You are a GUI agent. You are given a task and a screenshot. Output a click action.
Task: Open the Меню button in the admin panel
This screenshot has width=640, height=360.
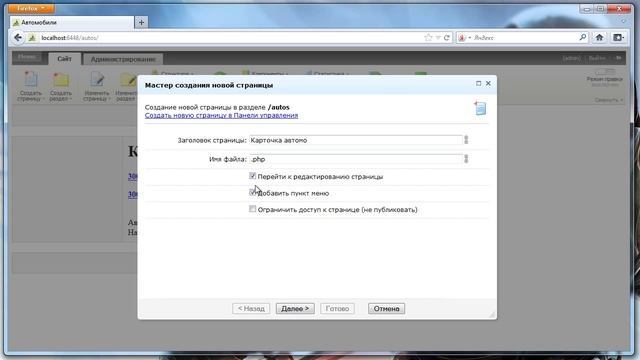pyautogui.click(x=27, y=58)
